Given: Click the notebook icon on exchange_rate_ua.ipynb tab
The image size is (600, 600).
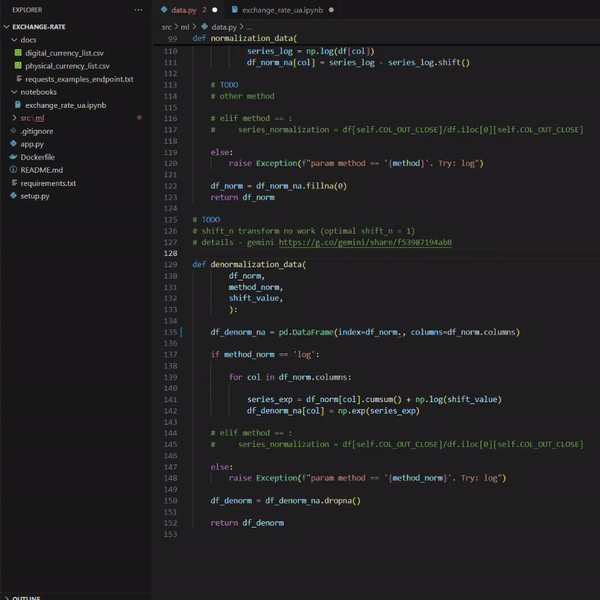Looking at the screenshot, I should [235, 10].
